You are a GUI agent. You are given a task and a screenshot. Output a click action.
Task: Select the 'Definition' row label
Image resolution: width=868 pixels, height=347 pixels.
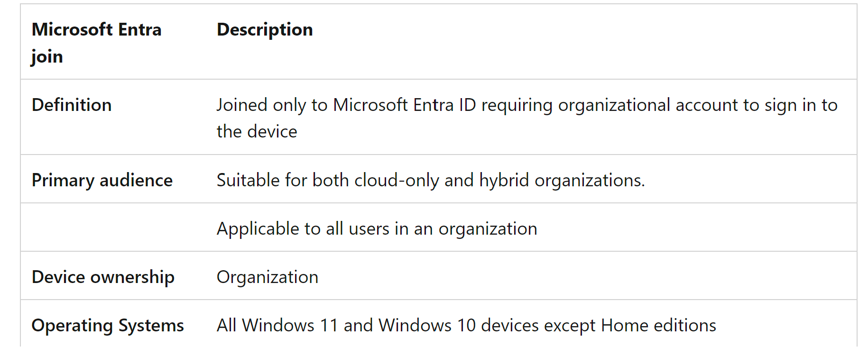[x=72, y=105]
